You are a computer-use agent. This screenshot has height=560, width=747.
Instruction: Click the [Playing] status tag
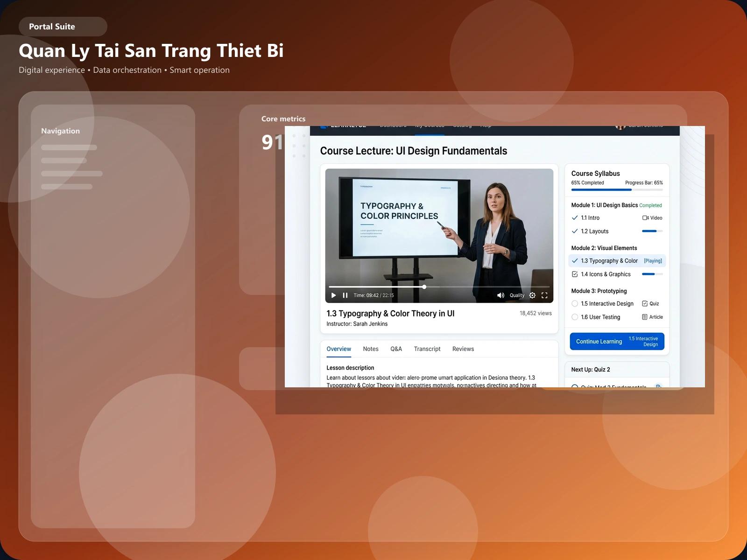pos(653,261)
